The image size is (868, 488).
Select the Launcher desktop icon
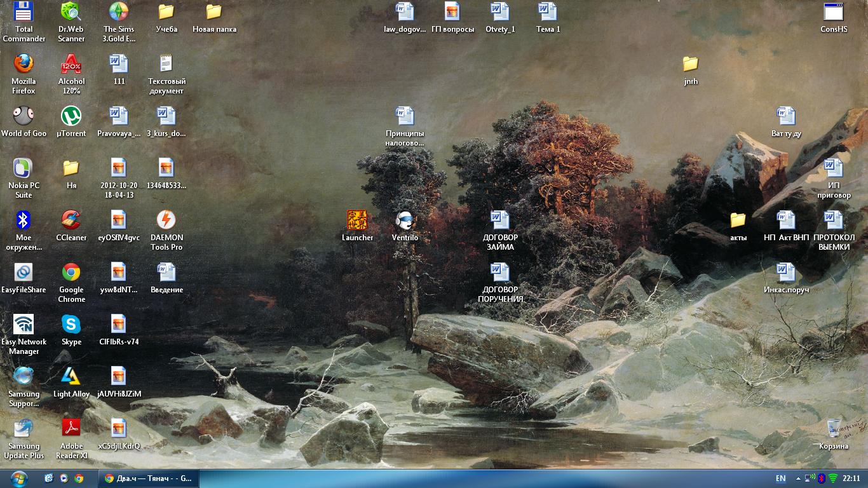click(x=357, y=226)
